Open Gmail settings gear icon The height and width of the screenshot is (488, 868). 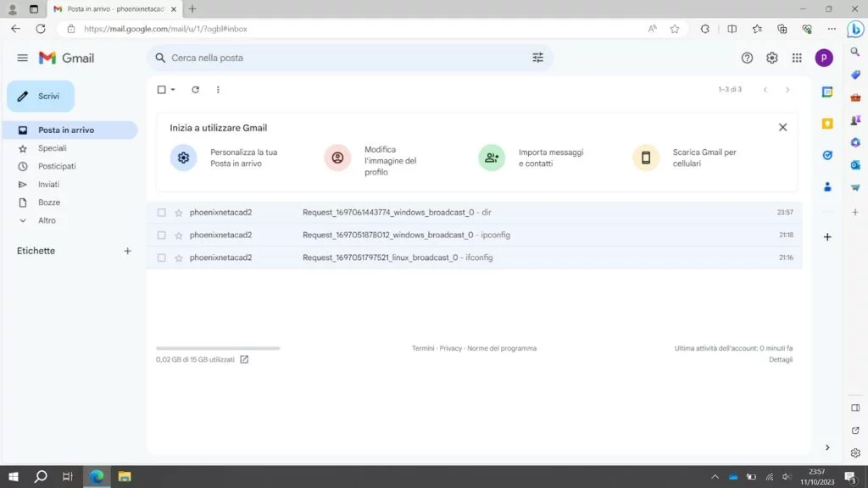(771, 58)
